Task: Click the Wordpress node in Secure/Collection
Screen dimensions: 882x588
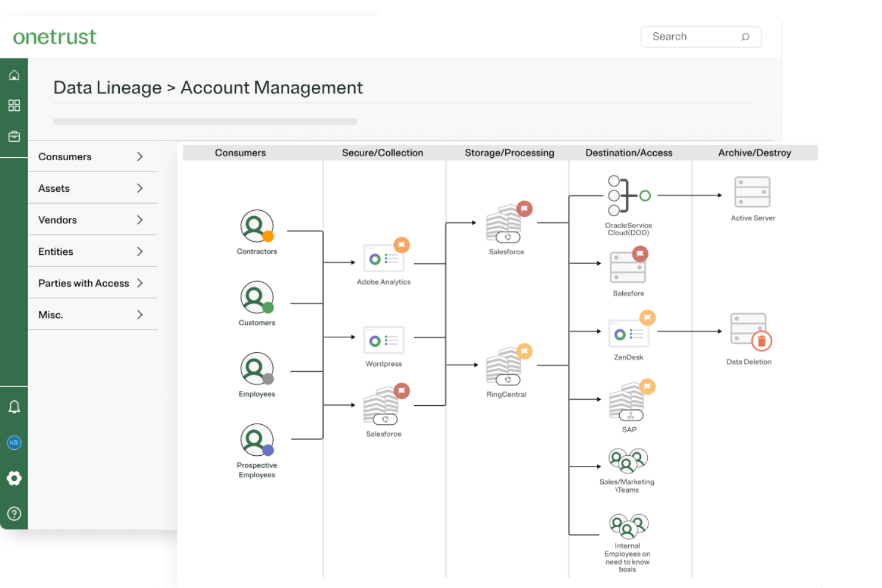Action: pyautogui.click(x=383, y=340)
